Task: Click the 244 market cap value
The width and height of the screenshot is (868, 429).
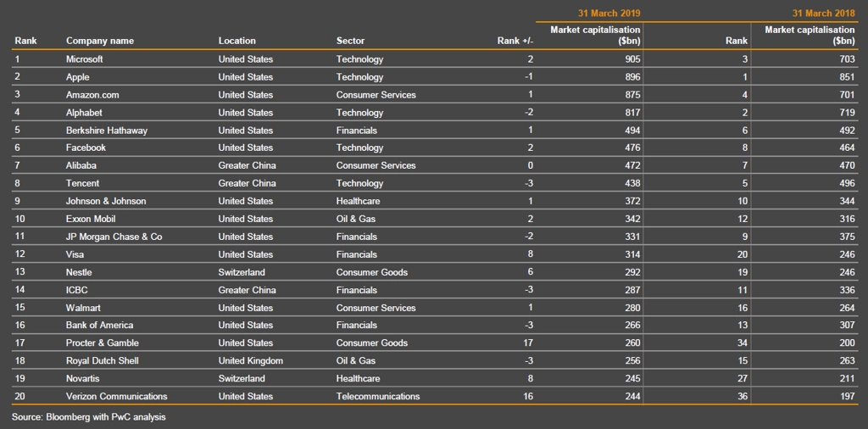Action: pyautogui.click(x=632, y=396)
